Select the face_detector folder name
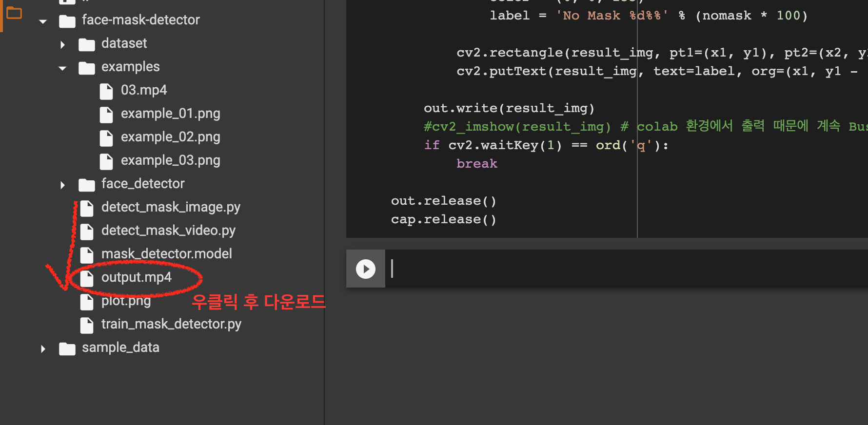 tap(143, 183)
